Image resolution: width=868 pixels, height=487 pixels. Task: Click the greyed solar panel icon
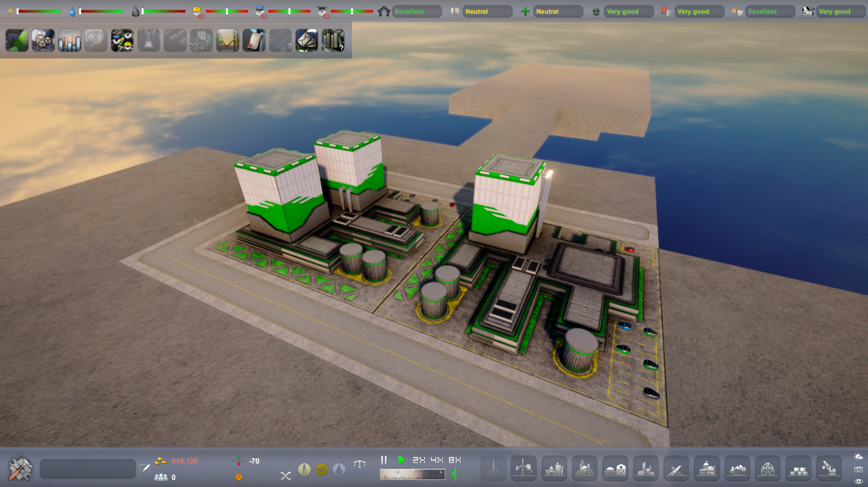(x=280, y=41)
